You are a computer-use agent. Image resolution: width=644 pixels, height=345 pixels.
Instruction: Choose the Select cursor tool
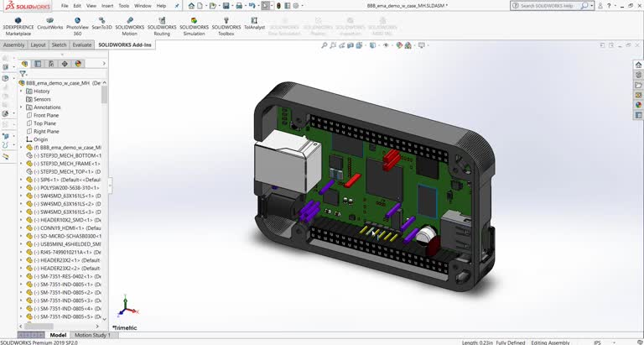266,6
